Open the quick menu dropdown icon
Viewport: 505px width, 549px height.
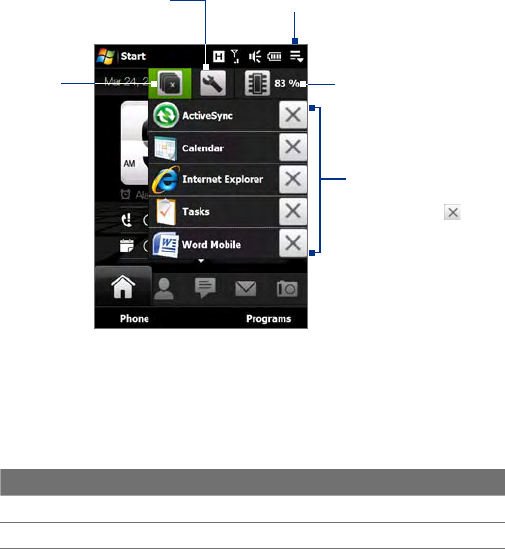pyautogui.click(x=296, y=56)
